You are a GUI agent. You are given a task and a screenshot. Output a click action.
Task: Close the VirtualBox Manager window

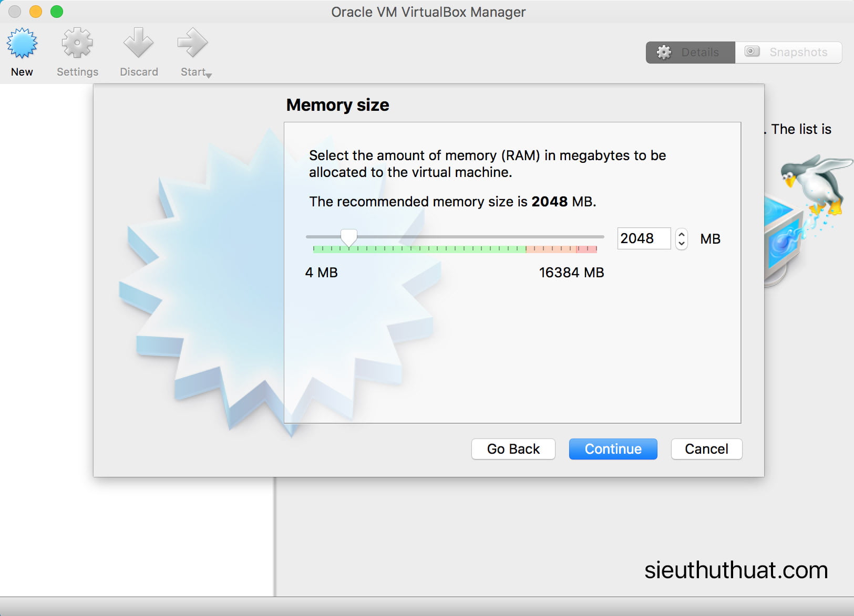[15, 12]
